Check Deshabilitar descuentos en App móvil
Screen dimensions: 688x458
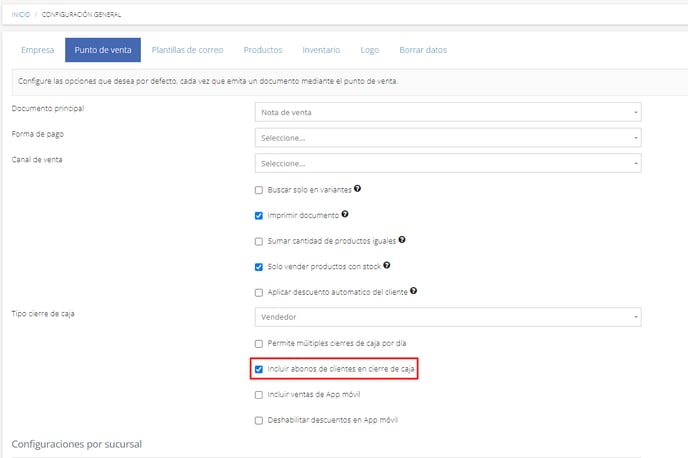point(259,420)
